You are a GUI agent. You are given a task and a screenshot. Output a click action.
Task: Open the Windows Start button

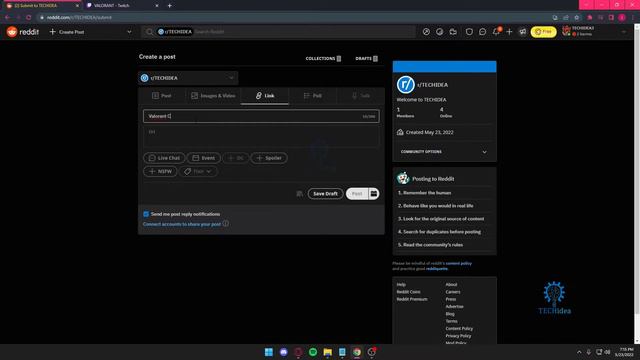click(x=269, y=352)
